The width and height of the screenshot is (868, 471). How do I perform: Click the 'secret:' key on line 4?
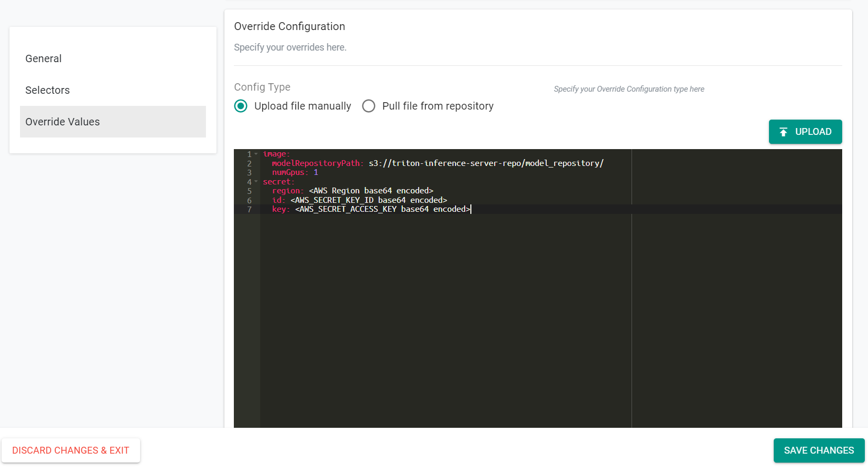[x=279, y=182]
